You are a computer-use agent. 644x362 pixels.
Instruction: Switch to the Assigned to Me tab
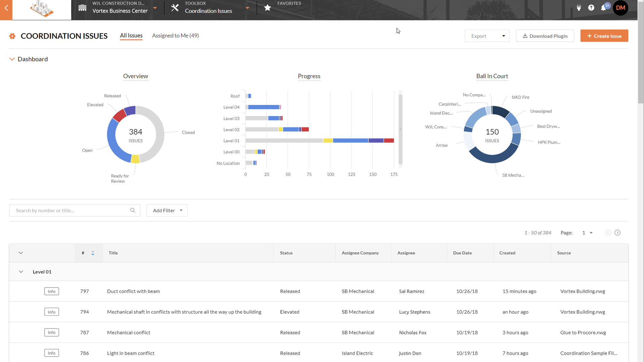[175, 36]
